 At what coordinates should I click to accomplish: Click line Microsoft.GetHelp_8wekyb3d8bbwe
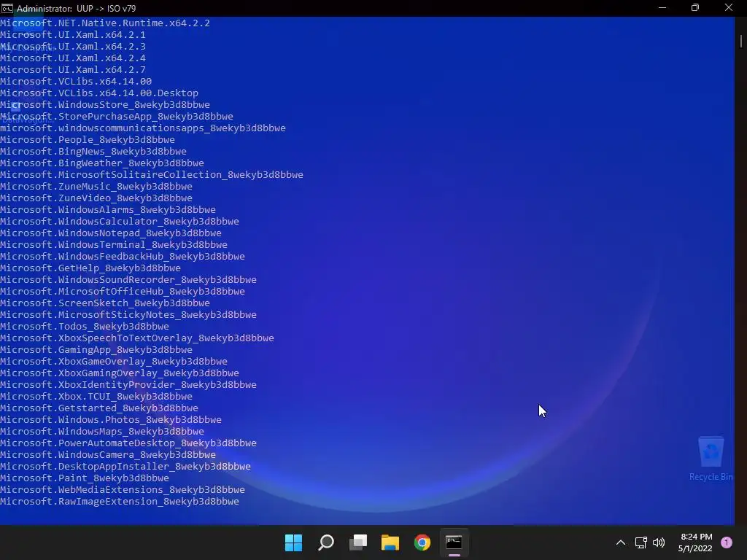[90, 268]
